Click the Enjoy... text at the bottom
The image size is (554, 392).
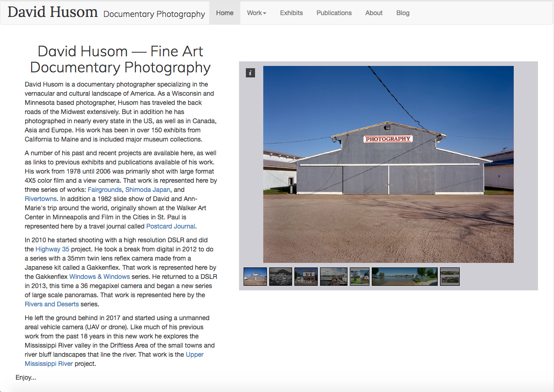point(26,377)
